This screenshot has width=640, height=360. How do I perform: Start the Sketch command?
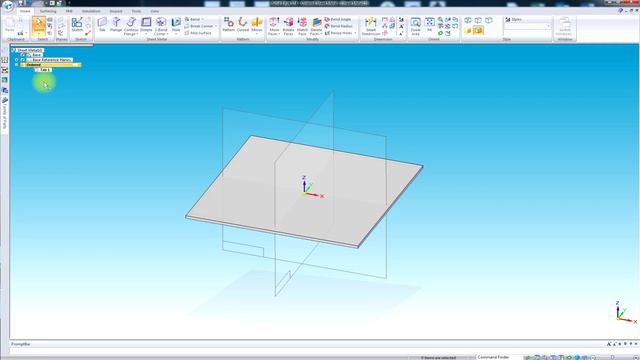(x=77, y=24)
